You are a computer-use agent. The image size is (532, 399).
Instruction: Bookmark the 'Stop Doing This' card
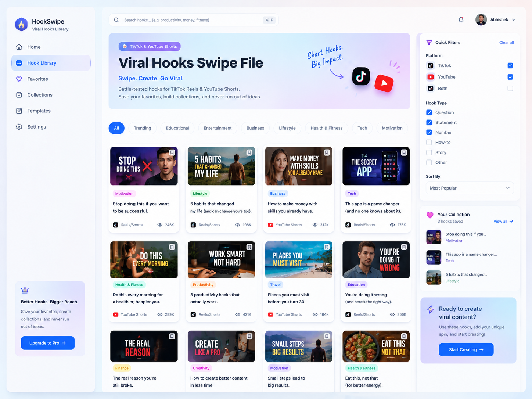tap(172, 152)
